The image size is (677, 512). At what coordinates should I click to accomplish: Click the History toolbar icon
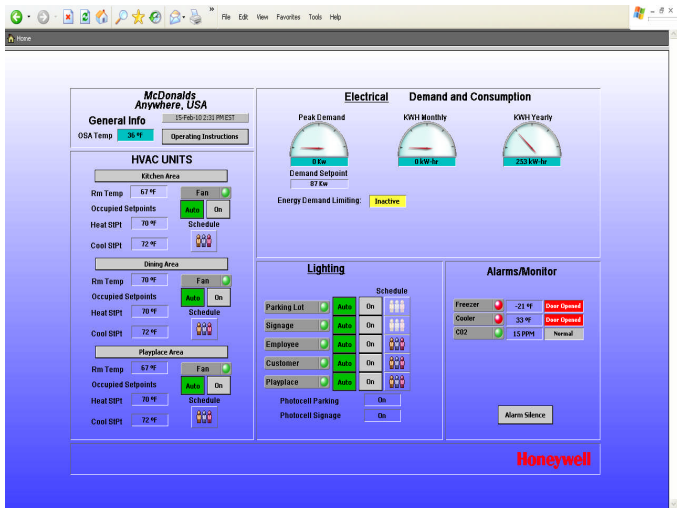[x=155, y=17]
